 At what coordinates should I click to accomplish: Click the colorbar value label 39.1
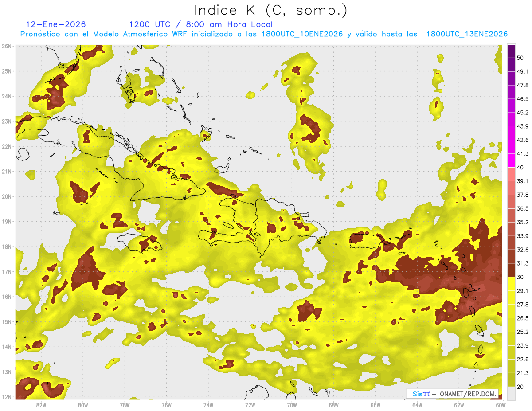[523, 181]
